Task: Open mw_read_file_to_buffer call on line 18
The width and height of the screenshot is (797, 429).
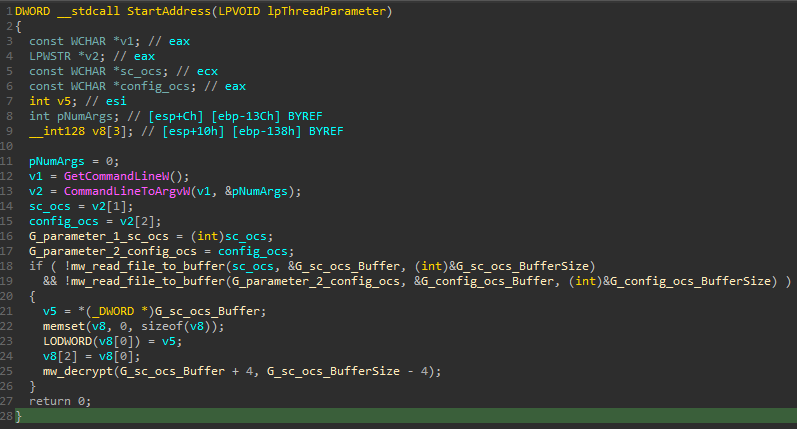Action: pyautogui.click(x=148, y=266)
